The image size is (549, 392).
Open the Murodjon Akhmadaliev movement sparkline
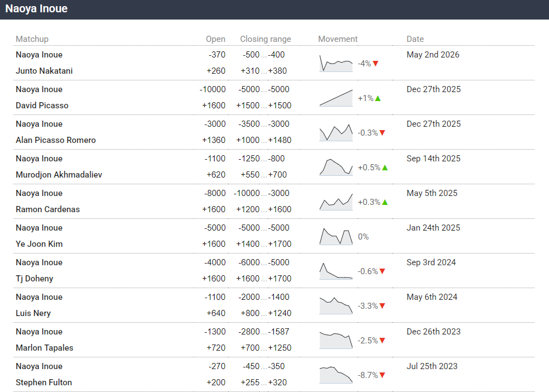[336, 167]
